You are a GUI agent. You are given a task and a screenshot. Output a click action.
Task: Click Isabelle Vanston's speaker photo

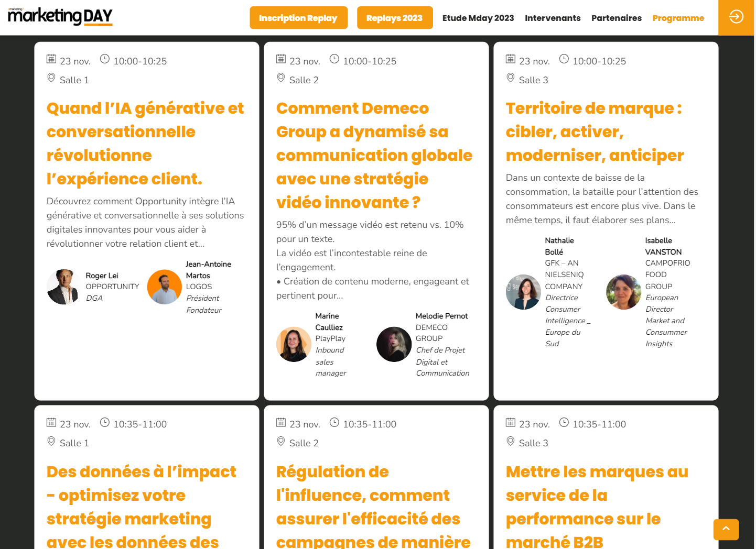pos(623,292)
